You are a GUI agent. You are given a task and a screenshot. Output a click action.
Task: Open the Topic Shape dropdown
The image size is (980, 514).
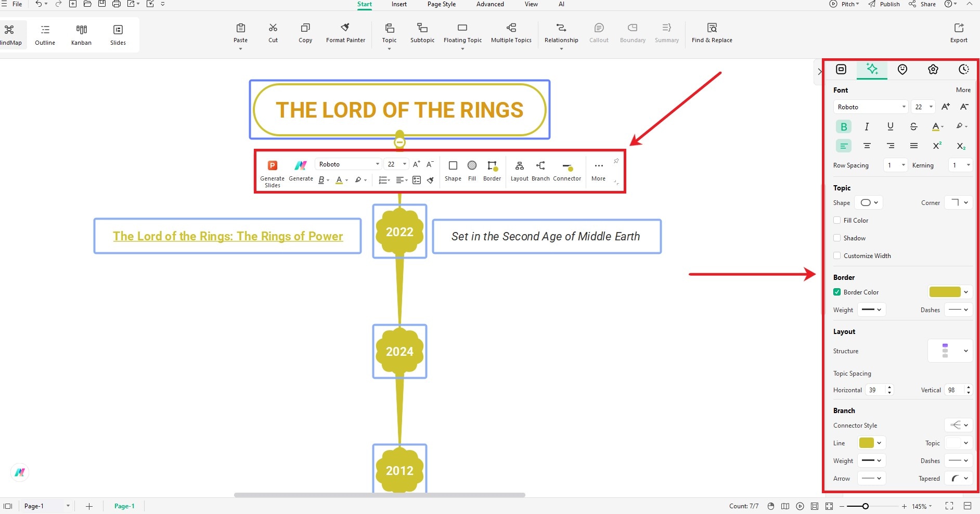(x=869, y=202)
